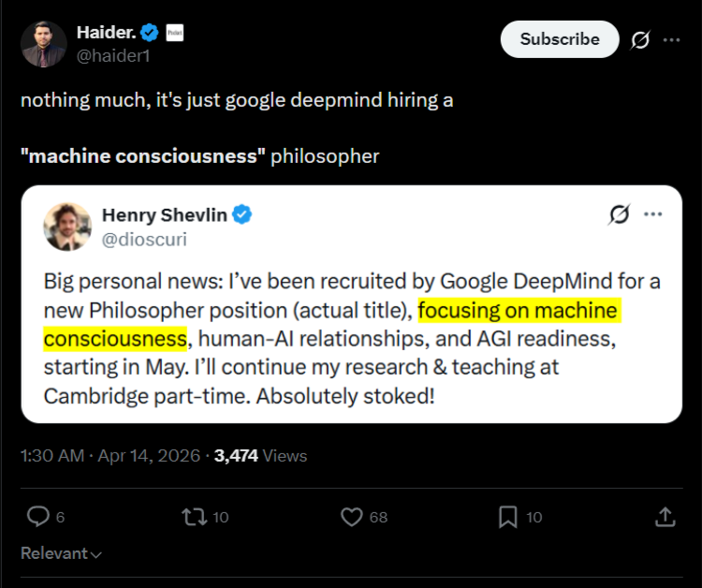702x588 pixels.
Task: Click Grok icon in quoted tweet
Action: coord(619,214)
